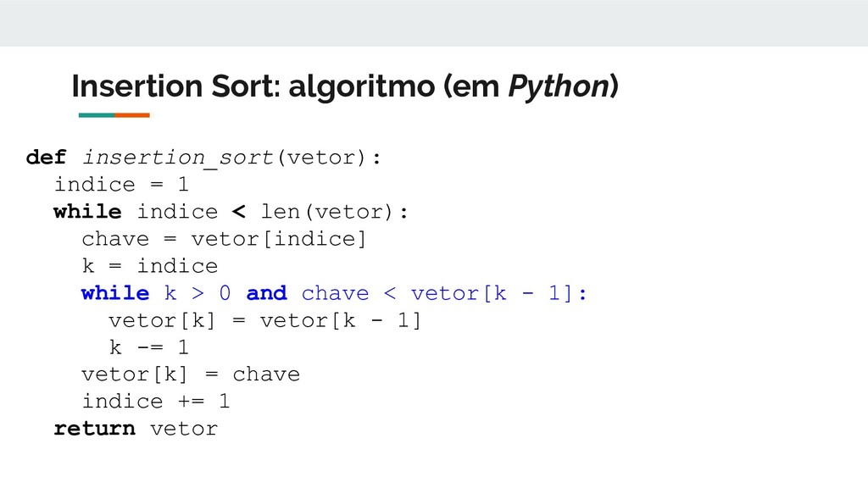Viewport: 868px width, 488px height.
Task: Click the line 'vetor[k] = vetor[k - 1]'
Action: pos(265,320)
